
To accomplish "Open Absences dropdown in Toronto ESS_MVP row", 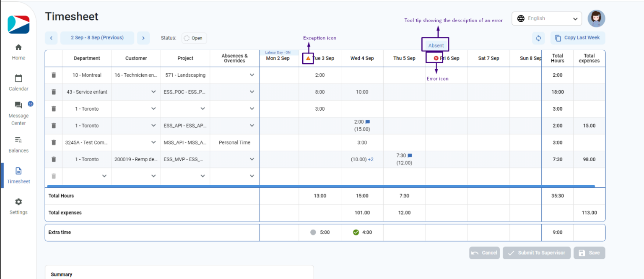I will (252, 159).
